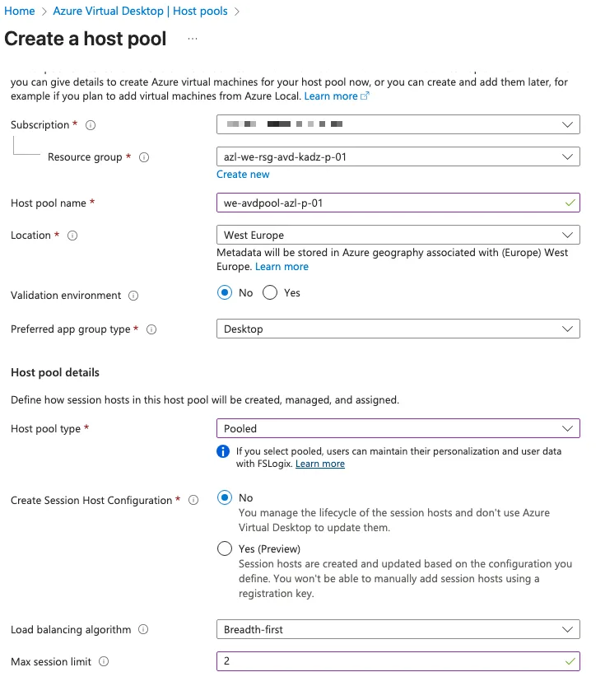Screen dimensions: 605x700
Task: Click the info icon next to Subscription
Action: pos(91,125)
